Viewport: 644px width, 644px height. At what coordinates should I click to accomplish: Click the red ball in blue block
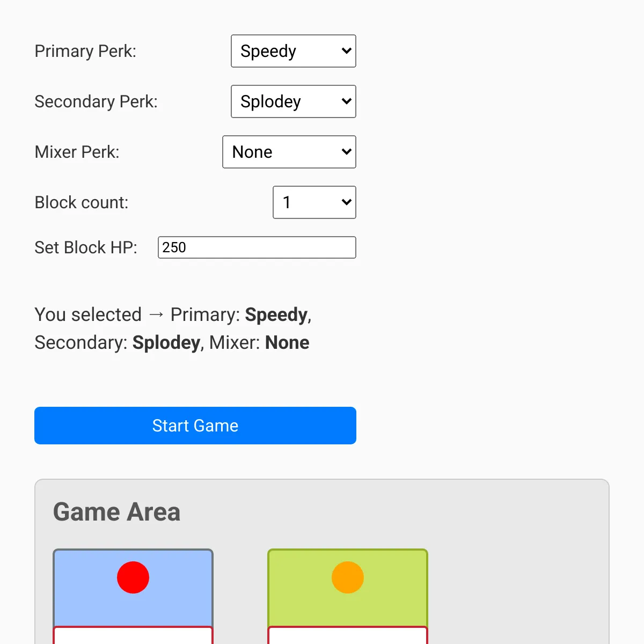[133, 577]
